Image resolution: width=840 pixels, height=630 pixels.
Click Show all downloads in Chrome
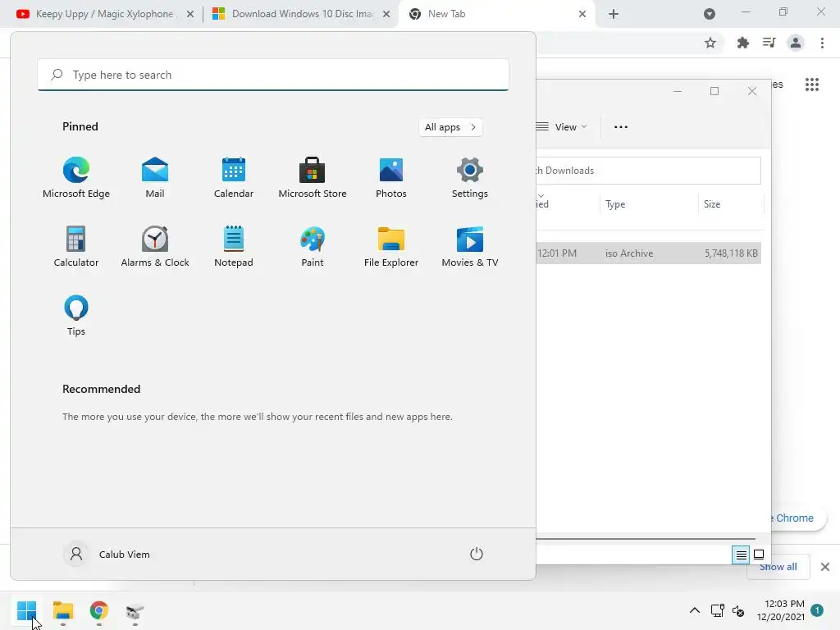[778, 567]
